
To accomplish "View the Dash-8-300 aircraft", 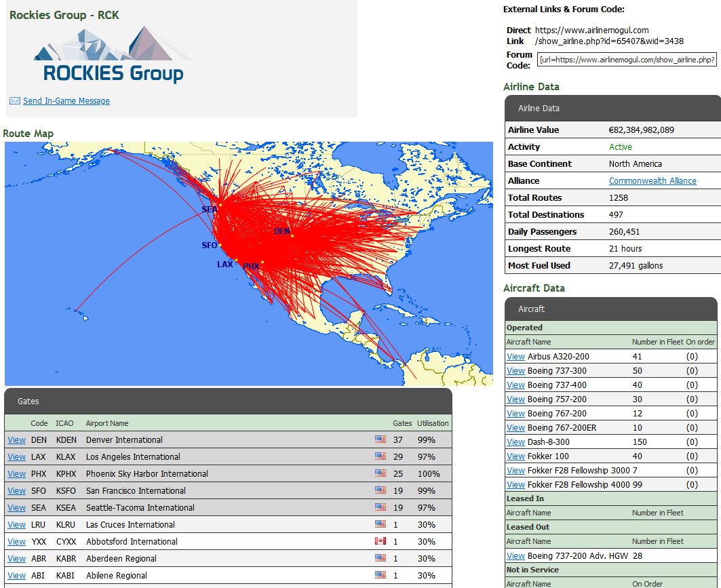I will pos(515,442).
